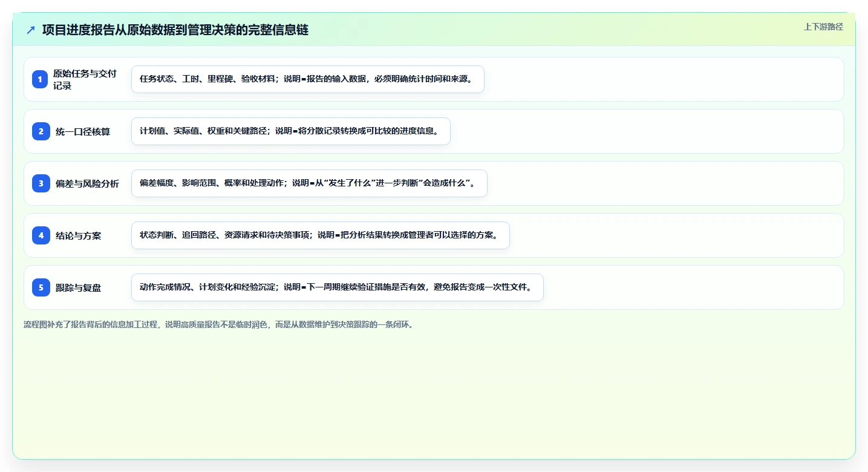868x472 pixels.
Task: Click the description box starting 动作完成情况
Action: [x=338, y=287]
